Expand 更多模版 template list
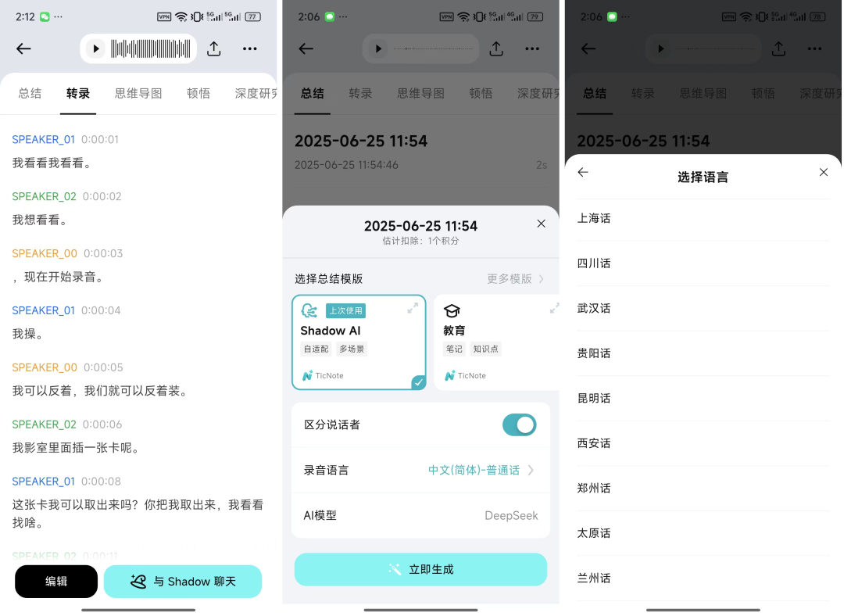 (x=515, y=279)
